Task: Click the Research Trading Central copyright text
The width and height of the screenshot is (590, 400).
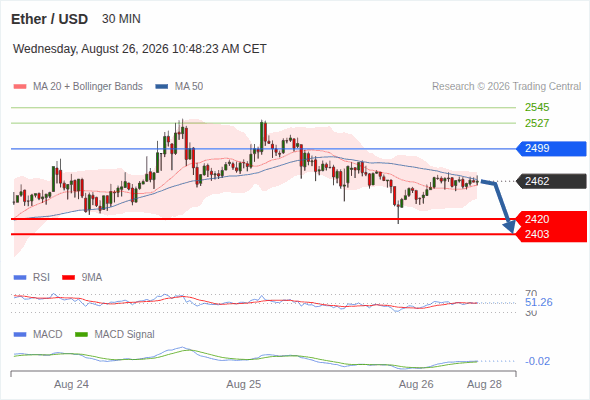Action: click(506, 87)
